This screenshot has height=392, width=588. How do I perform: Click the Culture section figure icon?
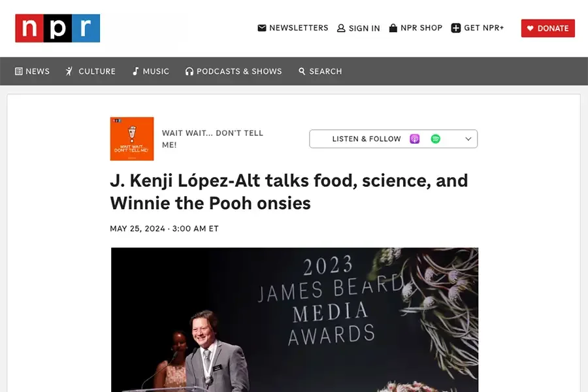pos(69,71)
